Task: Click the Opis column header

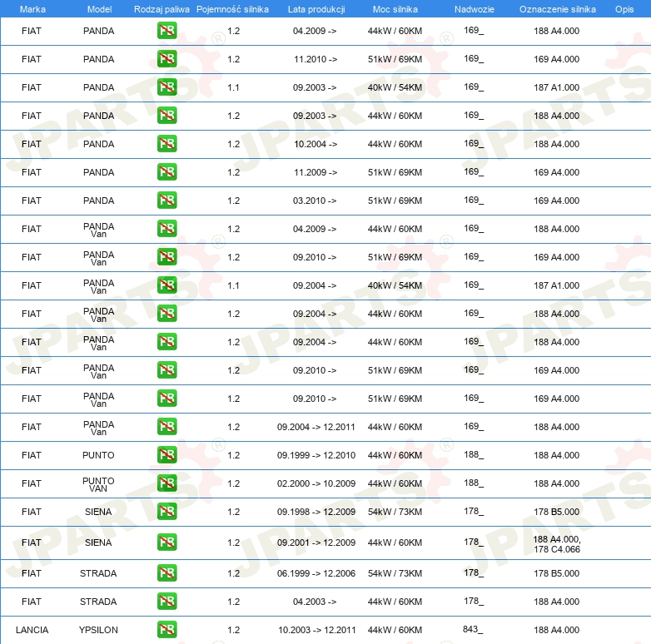Action: (x=624, y=9)
